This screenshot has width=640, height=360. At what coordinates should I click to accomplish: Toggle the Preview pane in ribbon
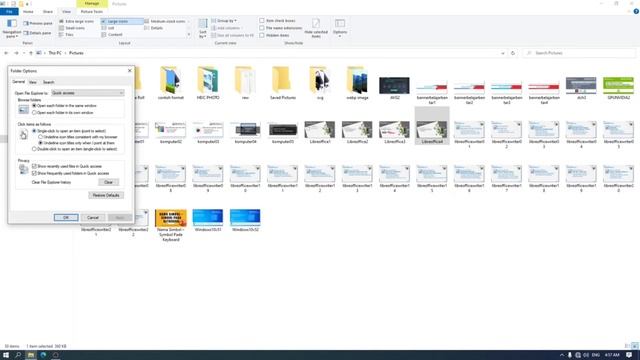(38, 23)
